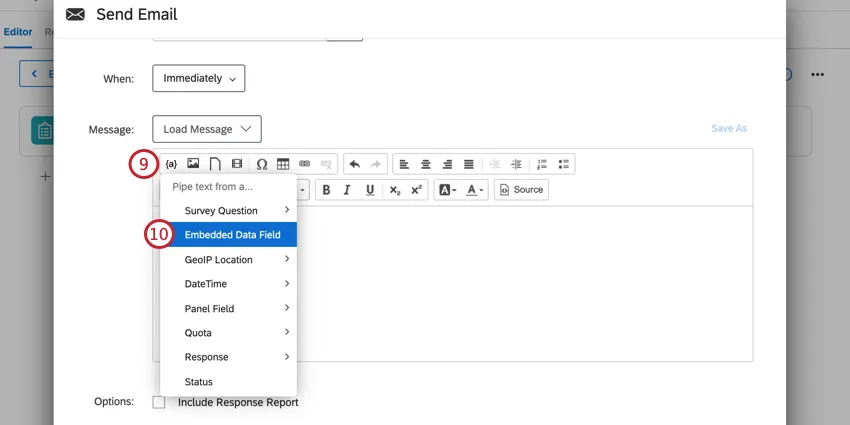850x425 pixels.
Task: Expand the Survey Question submenu
Action: click(x=228, y=211)
